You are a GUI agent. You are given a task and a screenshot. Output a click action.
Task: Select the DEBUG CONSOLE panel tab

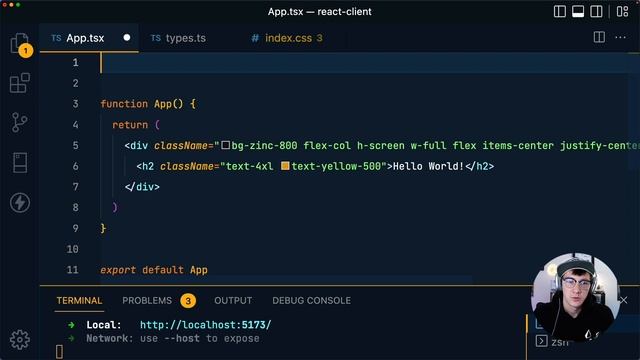pyautogui.click(x=311, y=301)
